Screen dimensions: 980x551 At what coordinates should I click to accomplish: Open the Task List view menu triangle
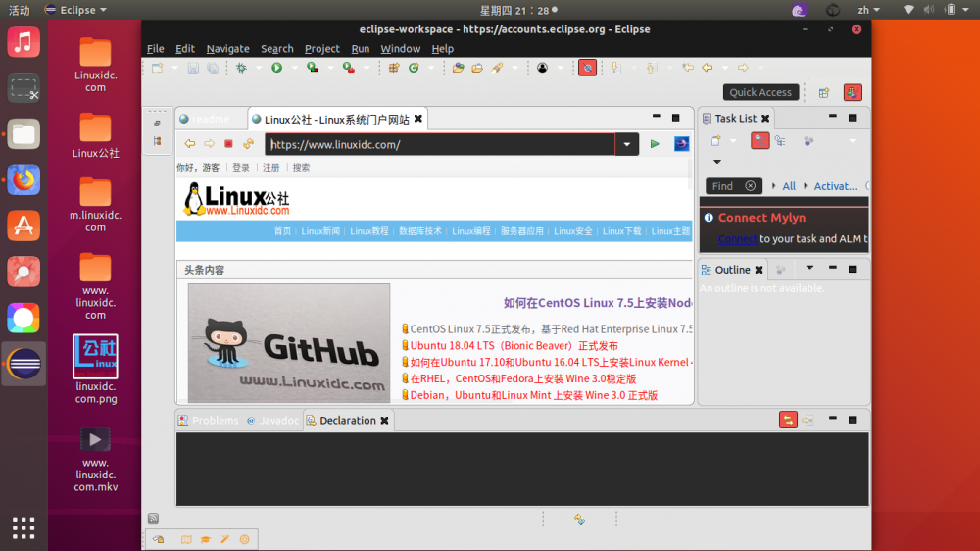point(717,162)
